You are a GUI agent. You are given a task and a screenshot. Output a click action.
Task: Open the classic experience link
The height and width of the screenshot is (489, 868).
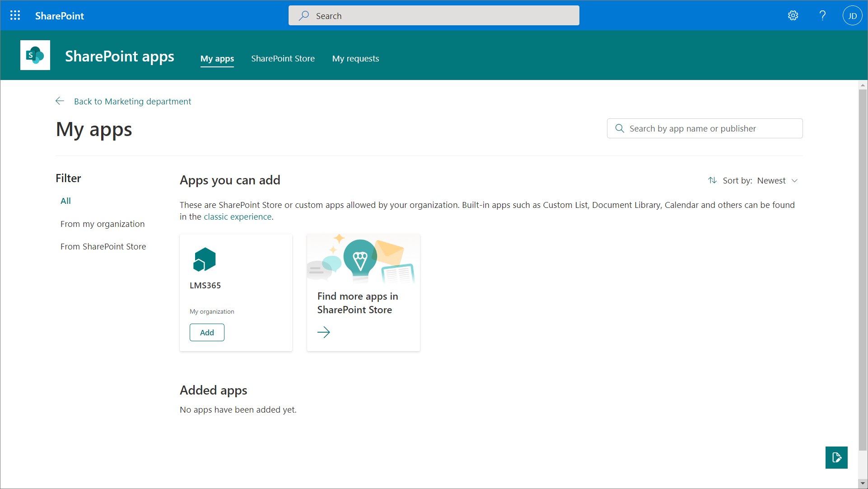point(238,217)
